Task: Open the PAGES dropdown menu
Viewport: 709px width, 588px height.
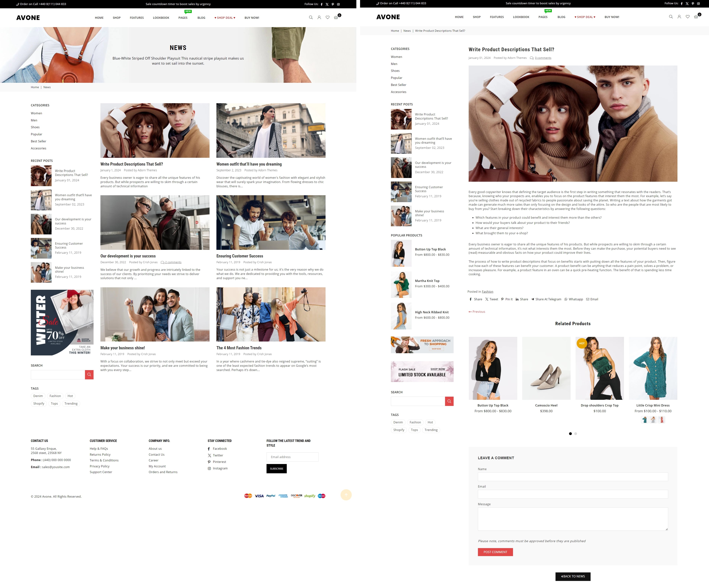Action: [x=183, y=18]
